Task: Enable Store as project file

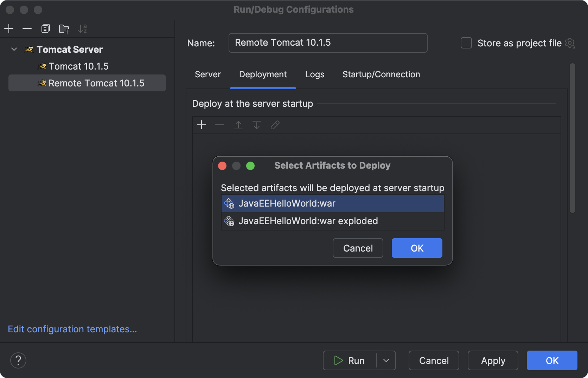Action: coord(466,43)
